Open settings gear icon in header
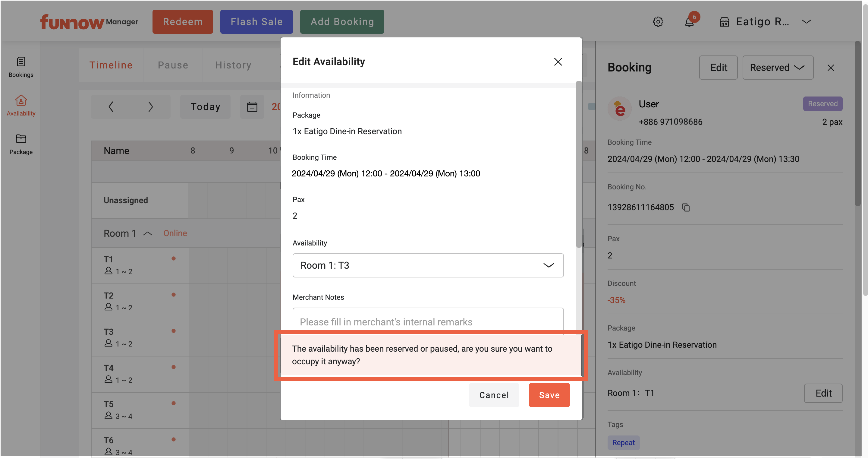This screenshot has width=868, height=459. 658,22
